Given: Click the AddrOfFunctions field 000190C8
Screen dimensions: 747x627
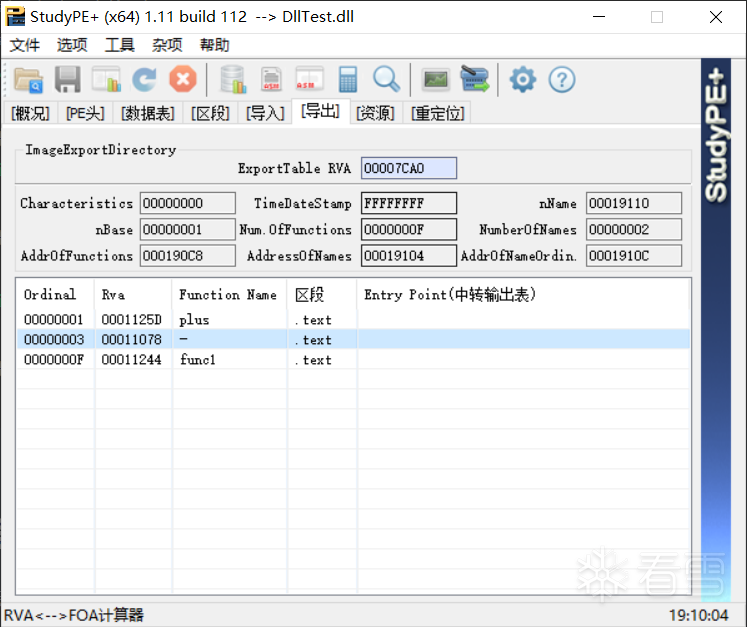Looking at the screenshot, I should point(188,256).
